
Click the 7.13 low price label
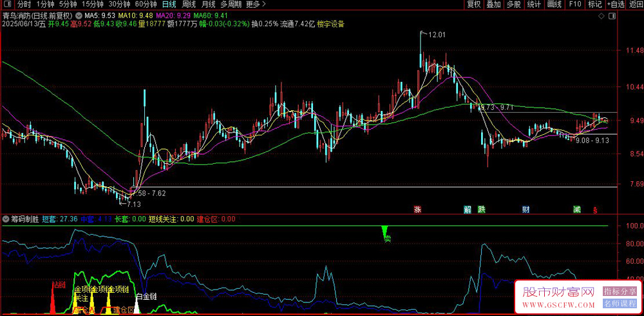[x=133, y=203]
